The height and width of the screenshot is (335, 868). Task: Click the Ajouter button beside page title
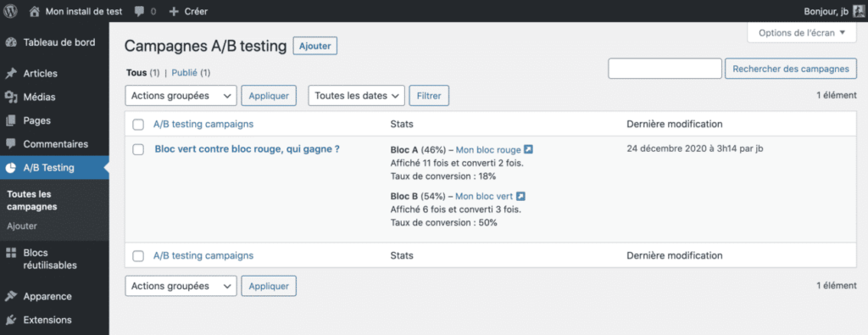click(315, 47)
